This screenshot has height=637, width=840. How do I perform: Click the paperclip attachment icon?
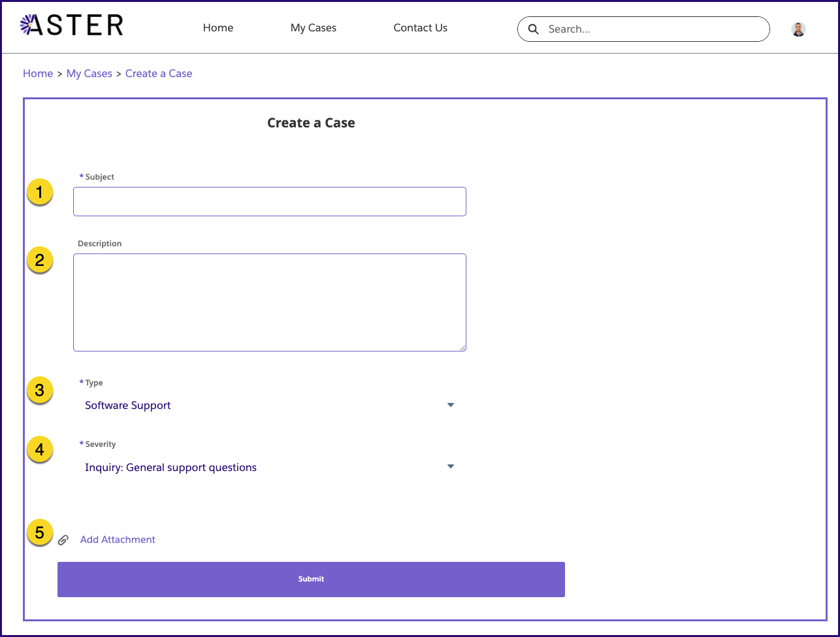coord(63,540)
